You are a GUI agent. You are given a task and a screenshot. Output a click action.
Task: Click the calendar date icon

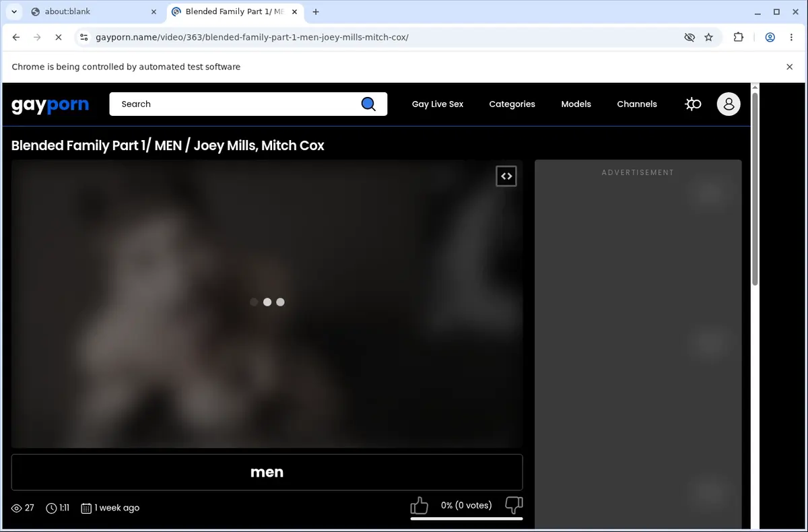point(86,508)
